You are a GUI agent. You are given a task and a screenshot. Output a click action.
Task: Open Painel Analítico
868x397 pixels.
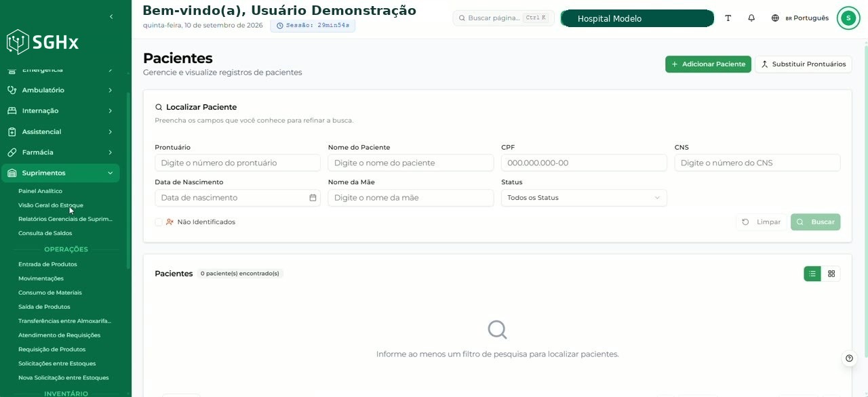(x=40, y=191)
